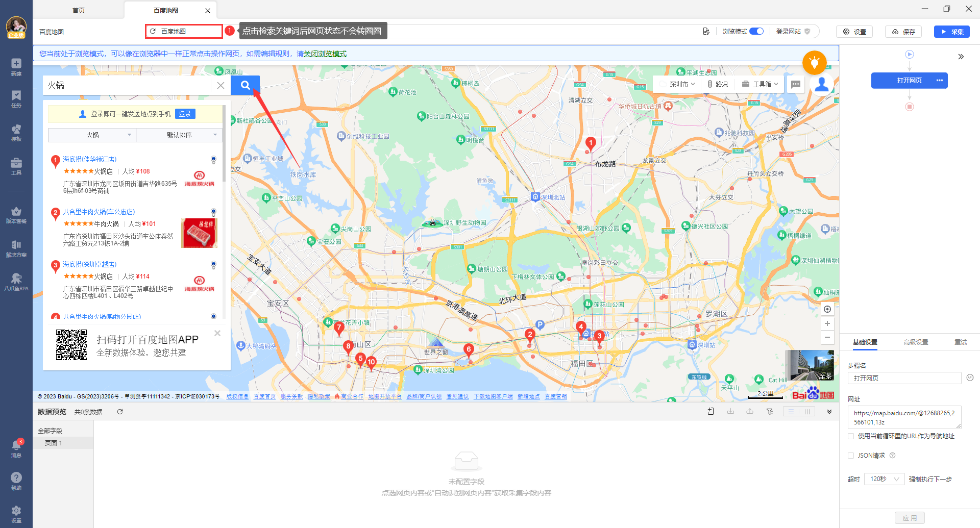The height and width of the screenshot is (528, 980).
Task: Click the 登录 button in results panel
Action: click(x=185, y=114)
